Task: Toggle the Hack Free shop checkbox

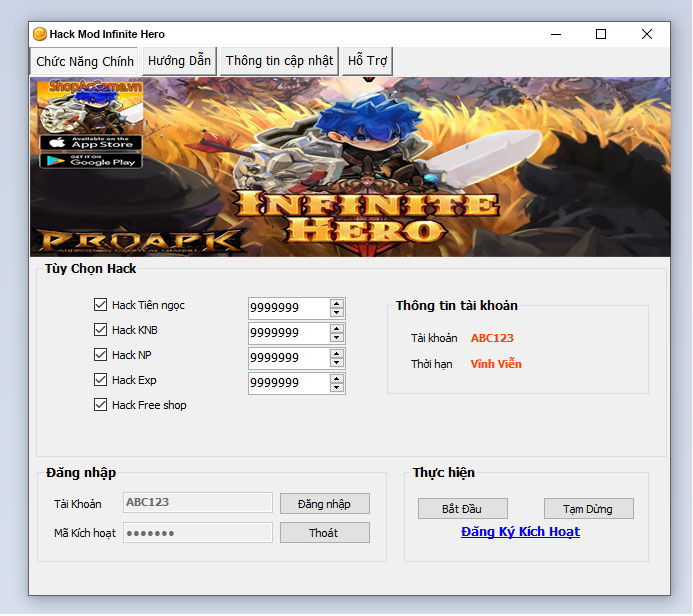Action: click(x=100, y=405)
